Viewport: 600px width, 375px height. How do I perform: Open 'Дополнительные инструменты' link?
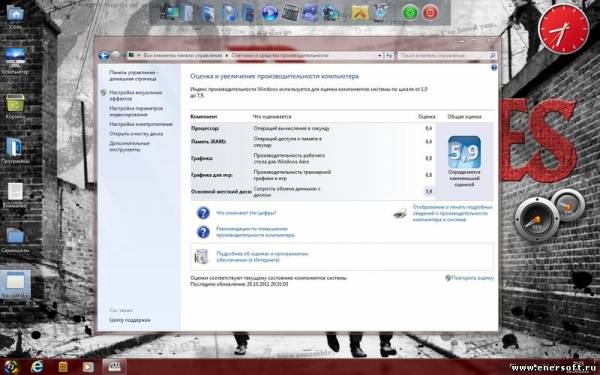129,146
